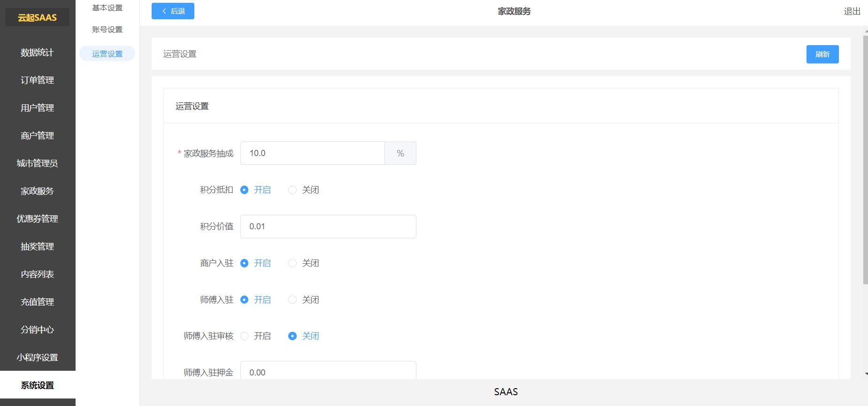Open 订单管理 in the sidebar

(x=38, y=80)
